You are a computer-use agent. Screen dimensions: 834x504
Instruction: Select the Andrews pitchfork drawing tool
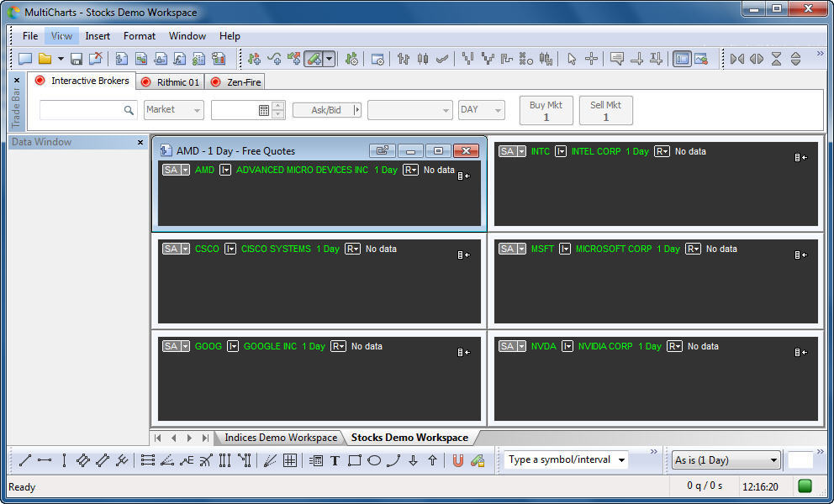(x=122, y=460)
